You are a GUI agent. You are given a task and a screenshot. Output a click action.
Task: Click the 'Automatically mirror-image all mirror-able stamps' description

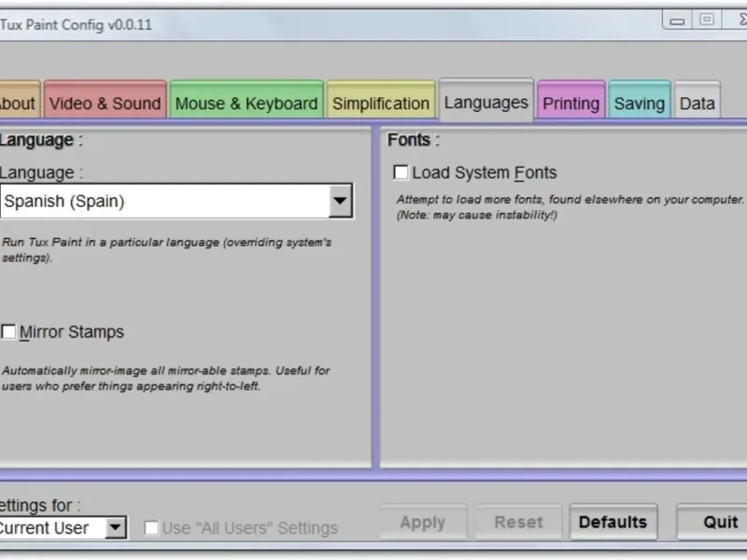point(166,378)
